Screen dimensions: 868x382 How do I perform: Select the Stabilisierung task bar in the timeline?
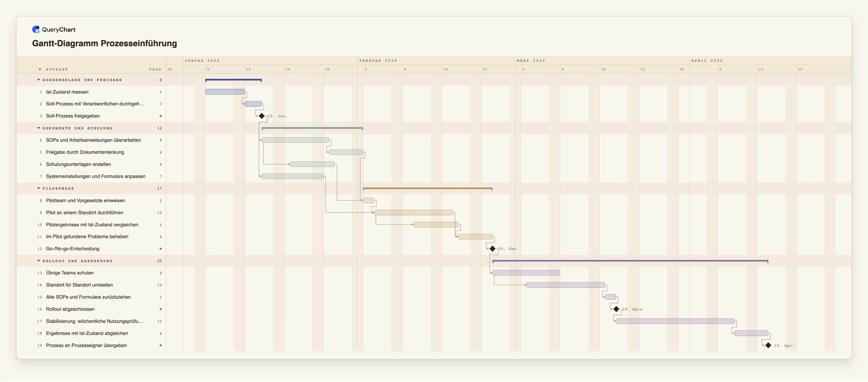(675, 321)
